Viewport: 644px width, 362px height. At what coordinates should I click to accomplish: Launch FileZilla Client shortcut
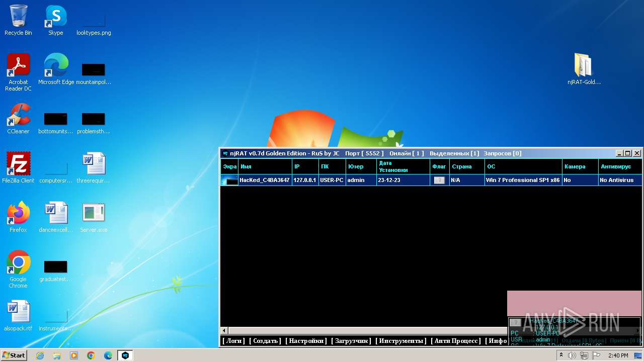point(18,168)
